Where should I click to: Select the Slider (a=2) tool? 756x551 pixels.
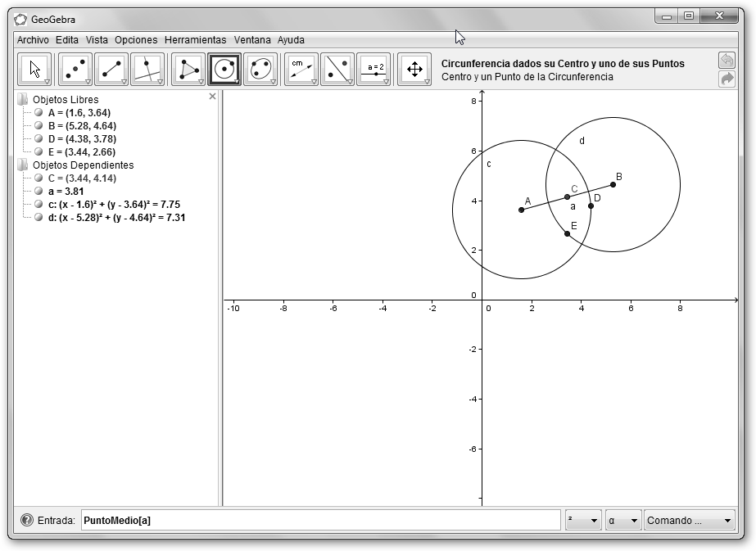[374, 70]
